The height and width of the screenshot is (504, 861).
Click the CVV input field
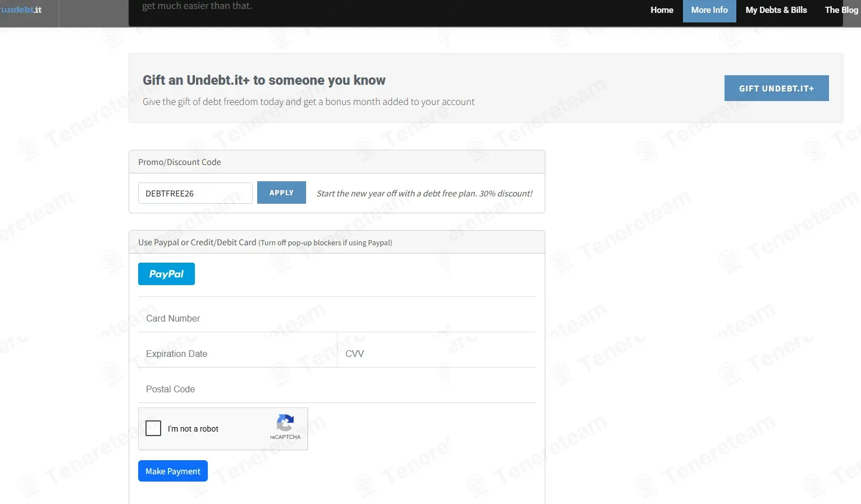pyautogui.click(x=436, y=354)
